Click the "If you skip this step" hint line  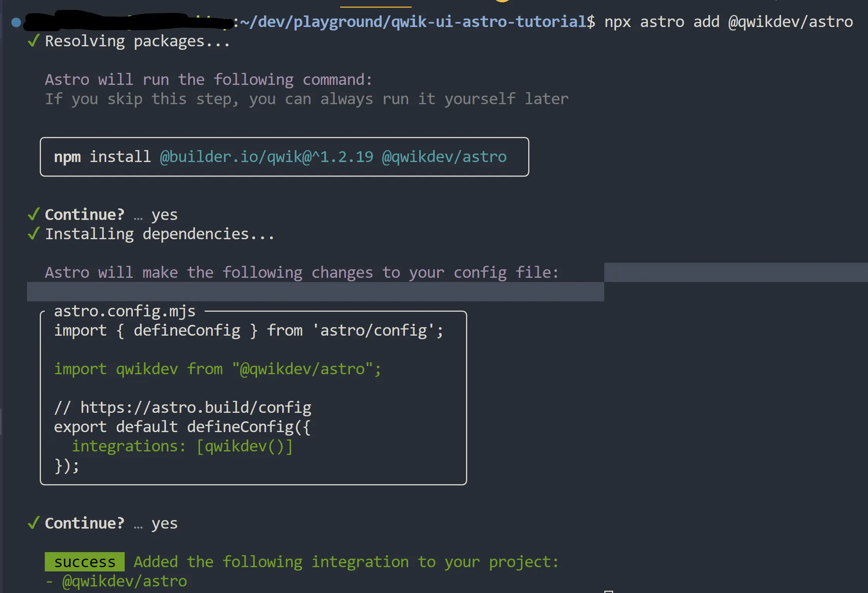[307, 99]
